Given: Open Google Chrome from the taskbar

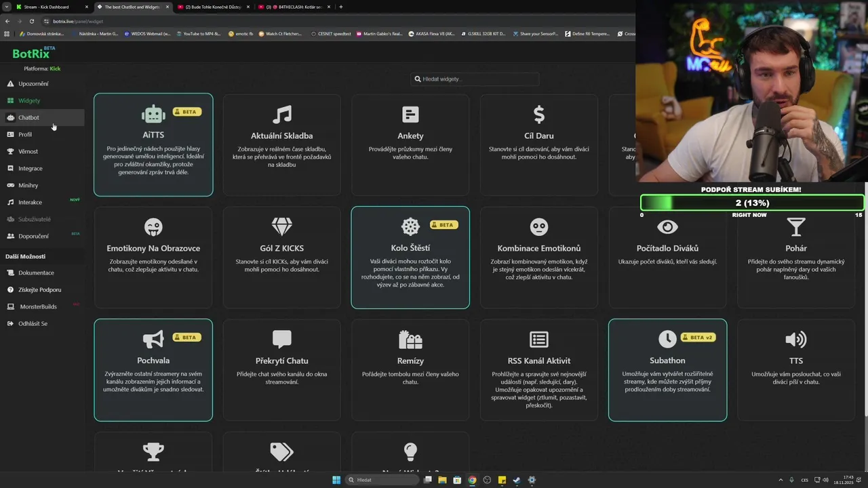Looking at the screenshot, I should pyautogui.click(x=472, y=480).
